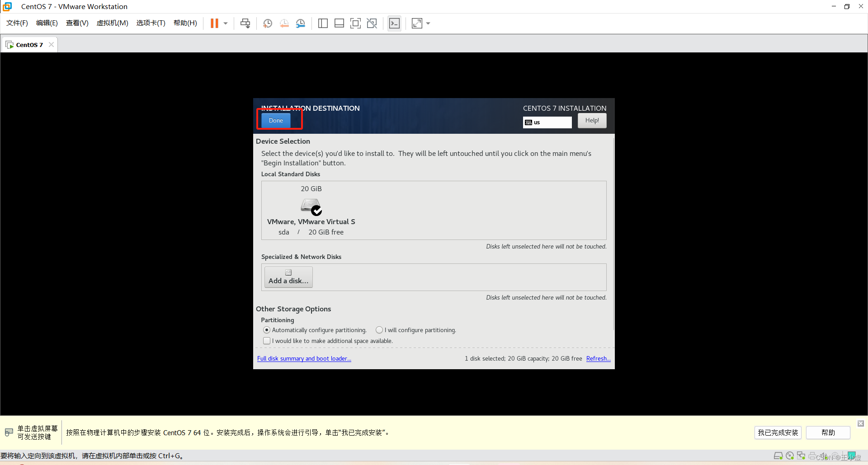Toggle the library sidebar view icon
The width and height of the screenshot is (868, 465).
click(323, 23)
